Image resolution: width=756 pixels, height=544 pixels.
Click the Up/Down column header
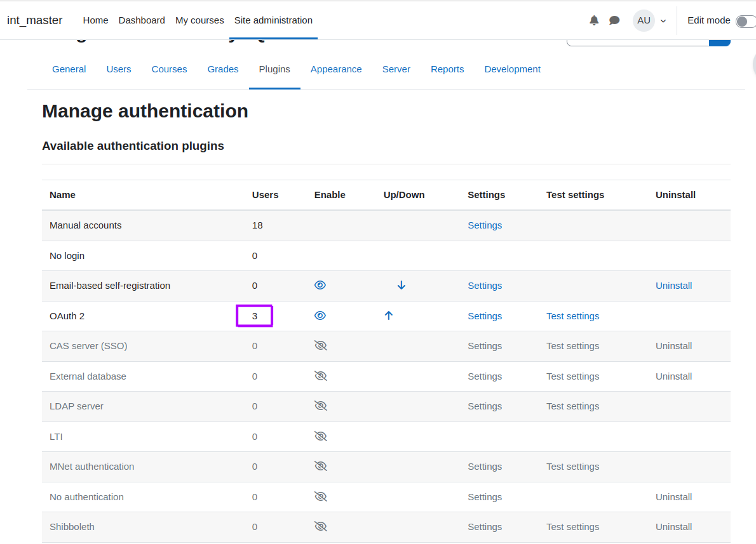pyautogui.click(x=404, y=195)
